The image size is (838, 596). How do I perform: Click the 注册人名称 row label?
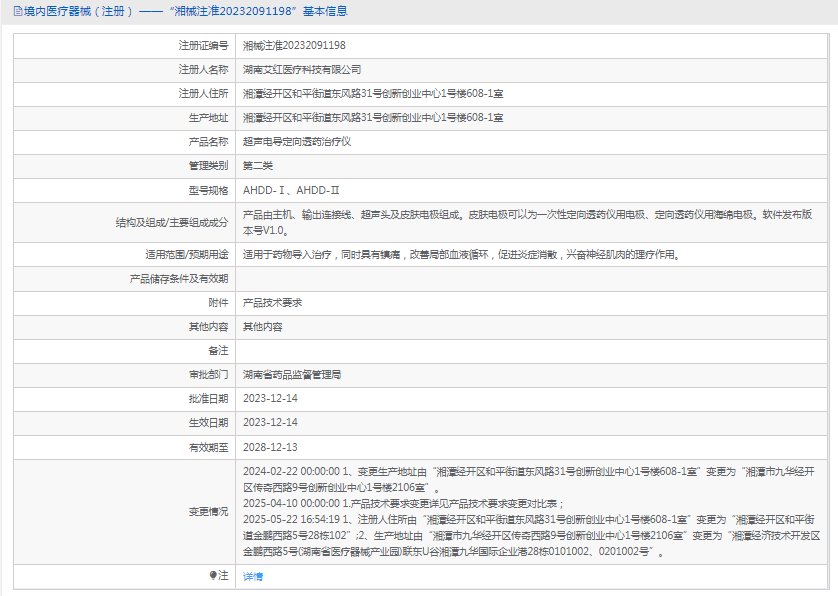(x=203, y=69)
